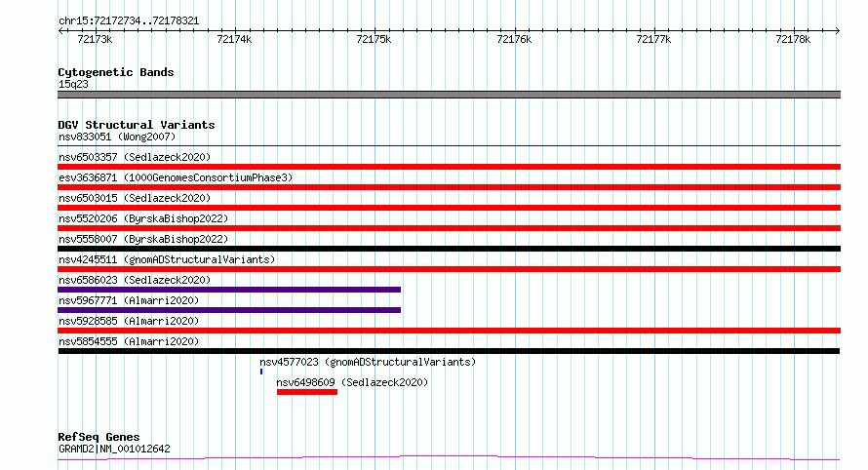Select the thin blue nsv833051 variant line

click(449, 146)
